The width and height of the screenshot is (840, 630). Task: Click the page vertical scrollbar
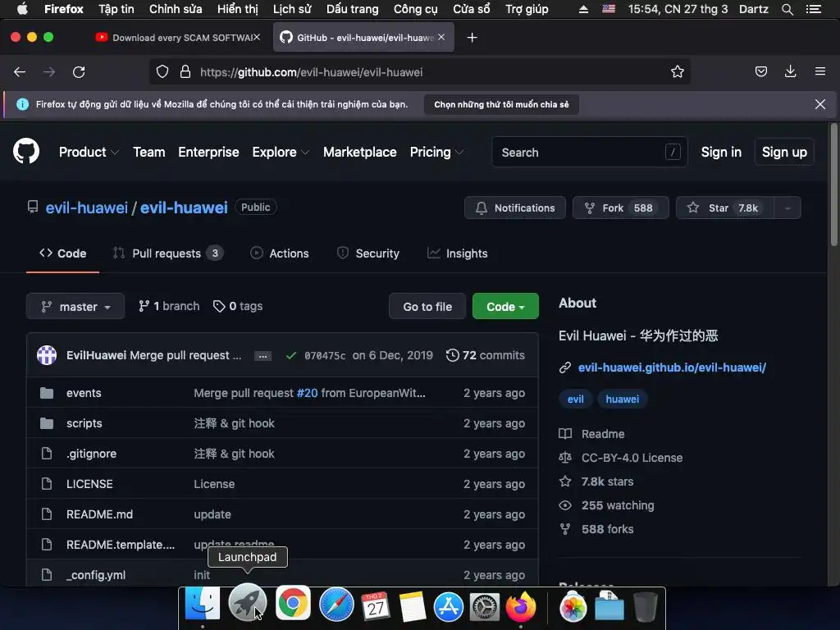(833, 185)
